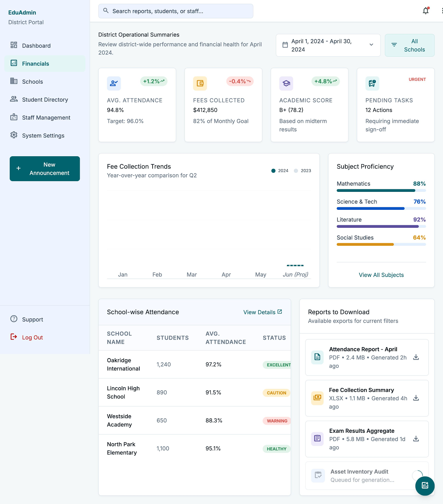Click the Attendance Report document icon
Screen dimensions: 443x504
pos(318,357)
